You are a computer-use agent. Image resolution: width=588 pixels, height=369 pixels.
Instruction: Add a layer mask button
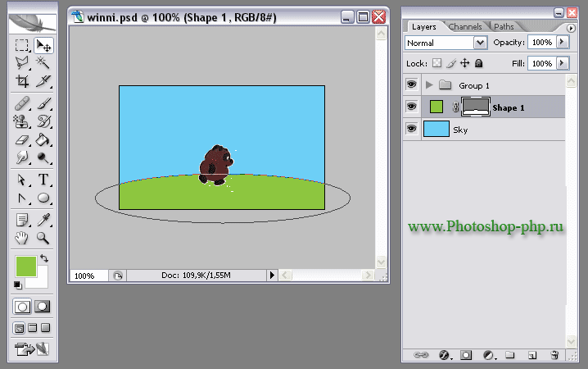point(466,355)
